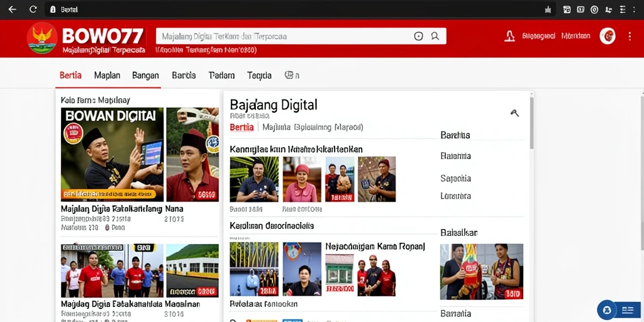The image size is (644, 322).
Task: Open the three men in red thumbnail
Action: click(376, 274)
